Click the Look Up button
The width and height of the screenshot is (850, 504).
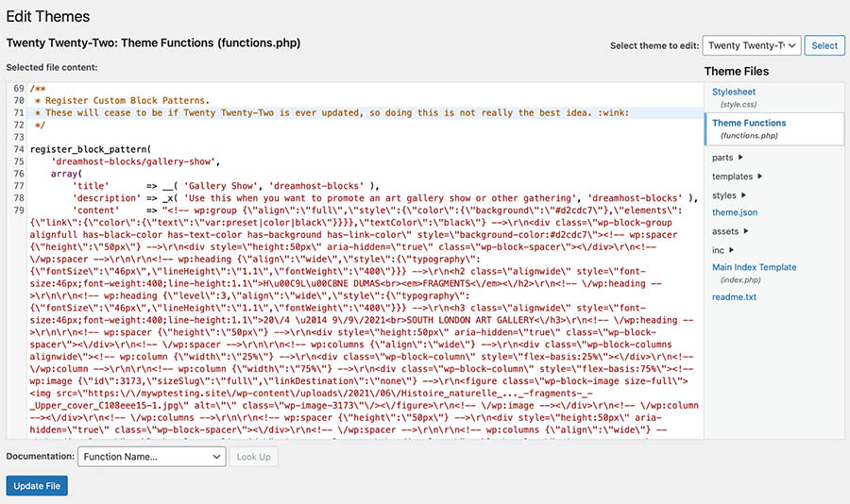[253, 457]
